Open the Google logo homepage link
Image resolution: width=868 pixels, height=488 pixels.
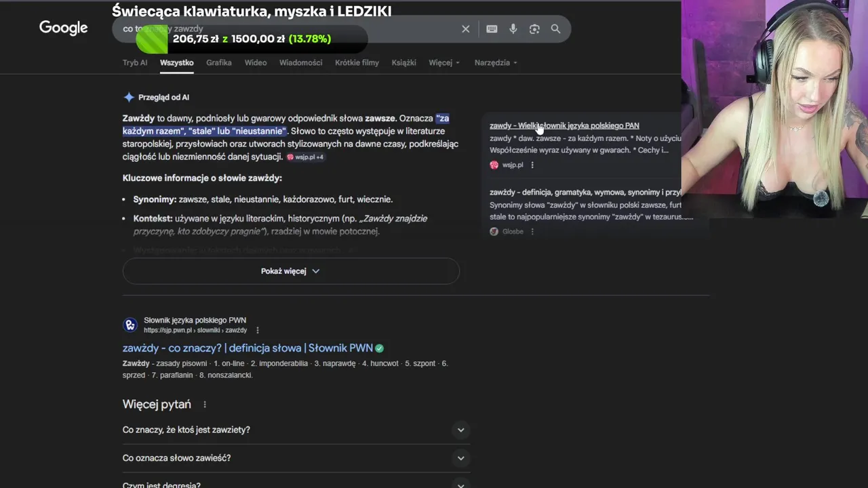click(63, 28)
